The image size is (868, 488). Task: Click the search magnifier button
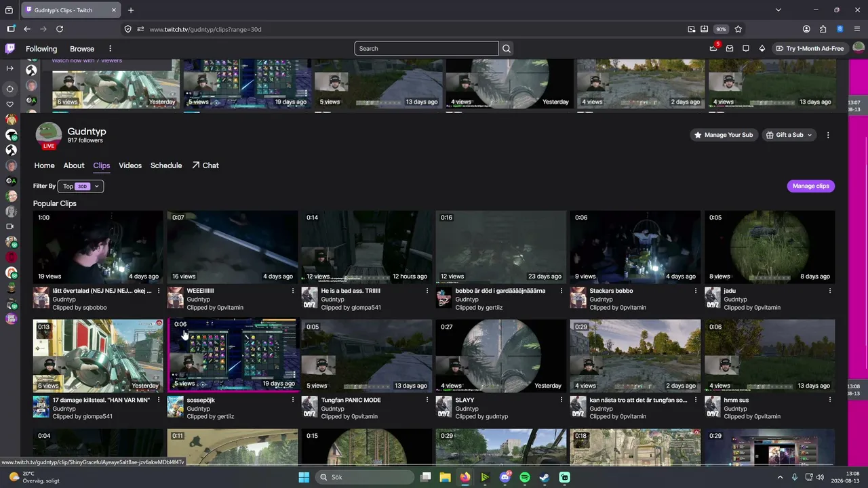pos(507,49)
